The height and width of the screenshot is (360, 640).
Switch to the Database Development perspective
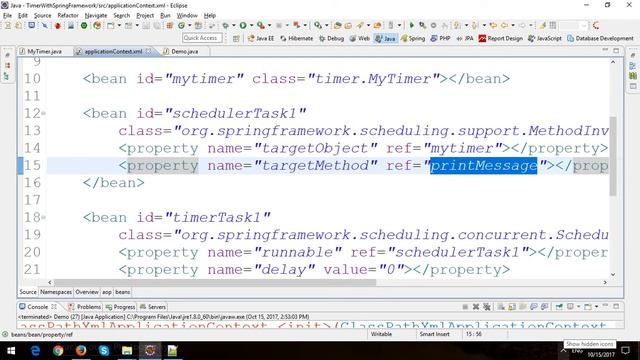(600, 38)
